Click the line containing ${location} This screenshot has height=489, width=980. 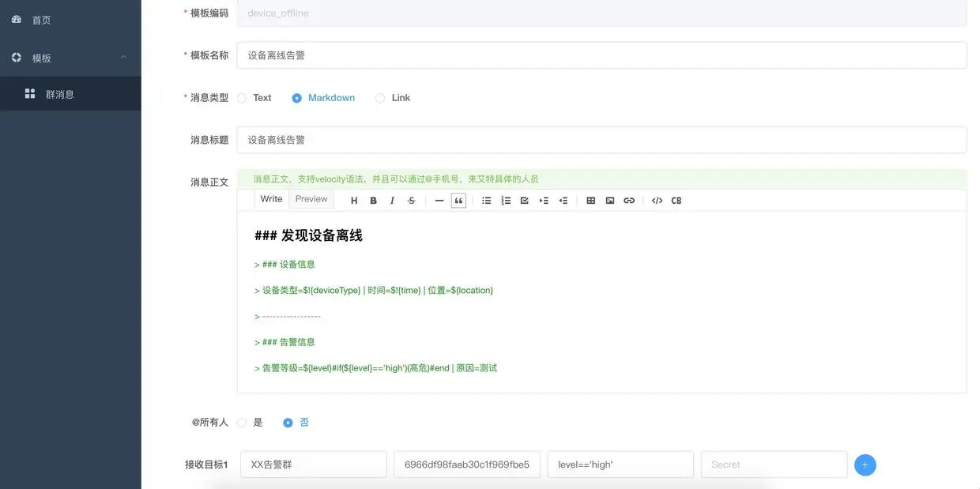tap(374, 291)
